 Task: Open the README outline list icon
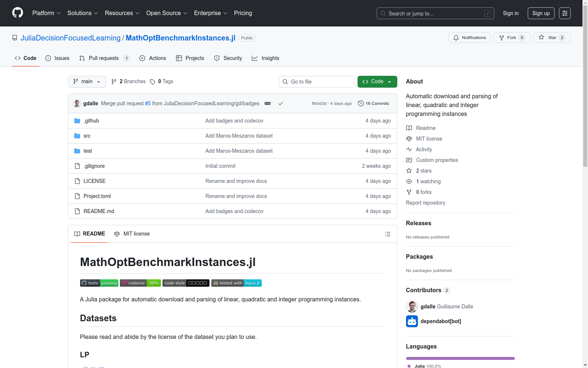(387, 234)
